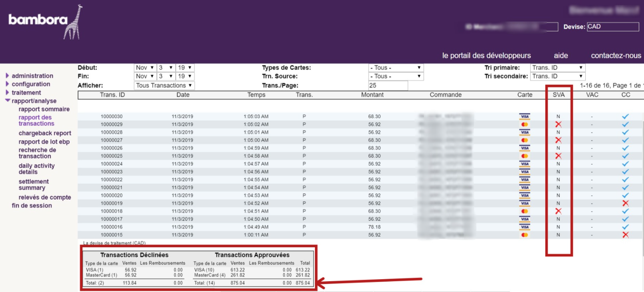Viewport: 644px width, 292px height.
Task: Open the Tri primaire dropdown
Action: coord(557,68)
